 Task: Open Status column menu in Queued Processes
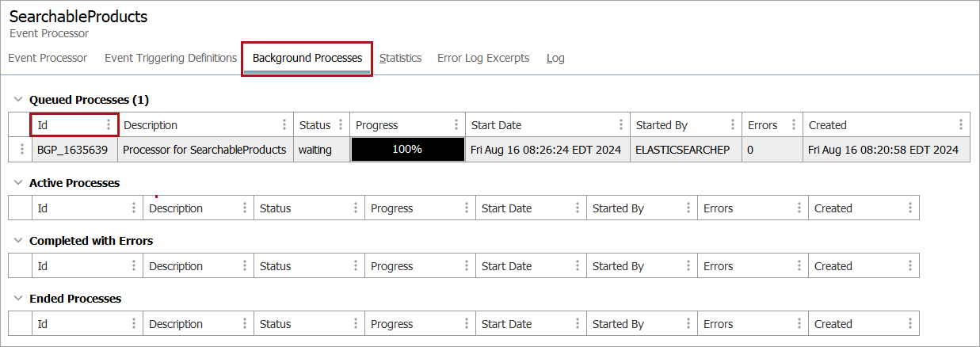click(341, 125)
